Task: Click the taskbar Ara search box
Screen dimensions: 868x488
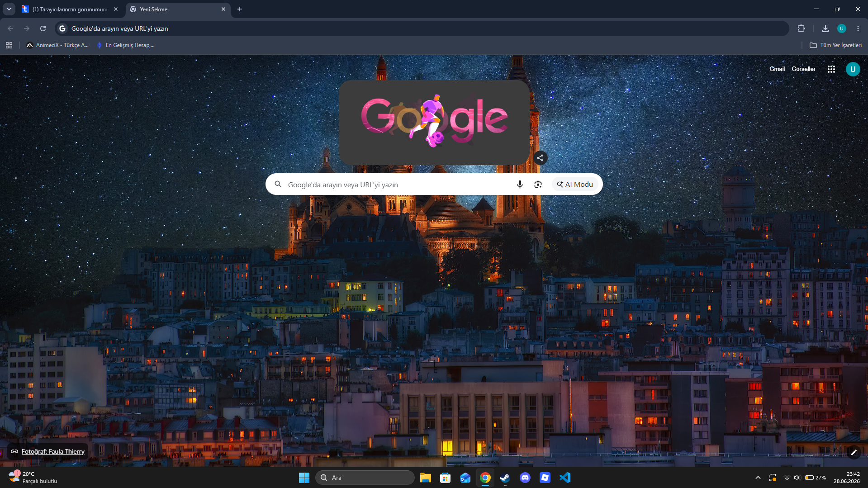Action: 365,478
